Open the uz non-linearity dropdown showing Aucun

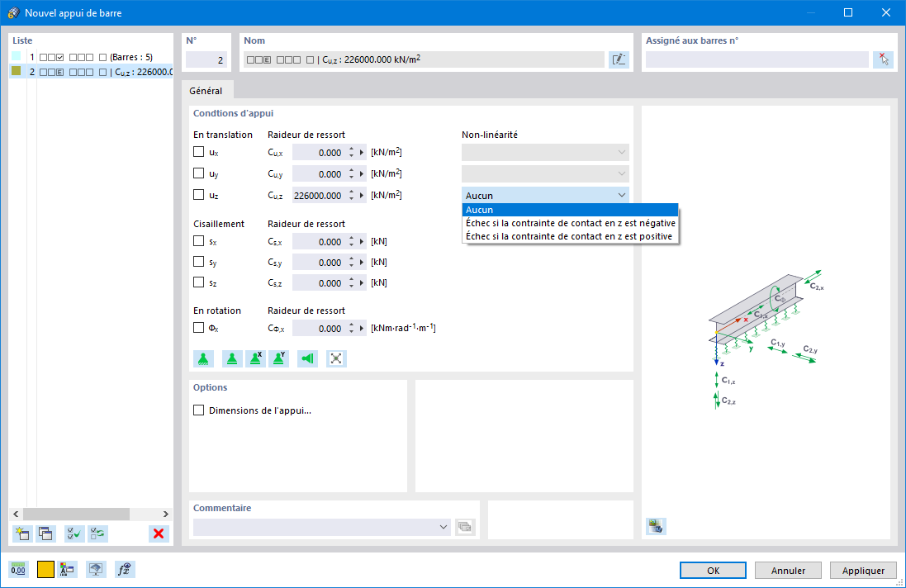coord(545,195)
